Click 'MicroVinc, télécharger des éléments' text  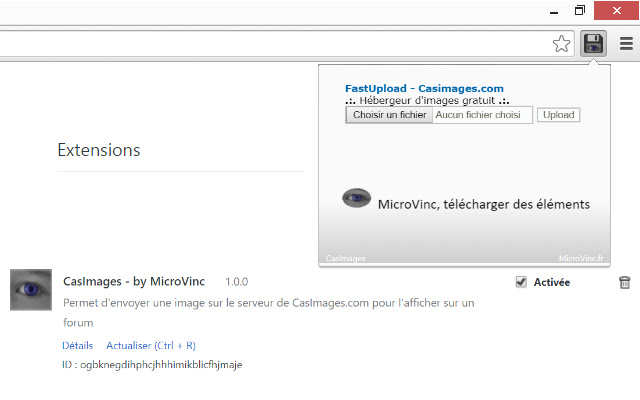(484, 204)
